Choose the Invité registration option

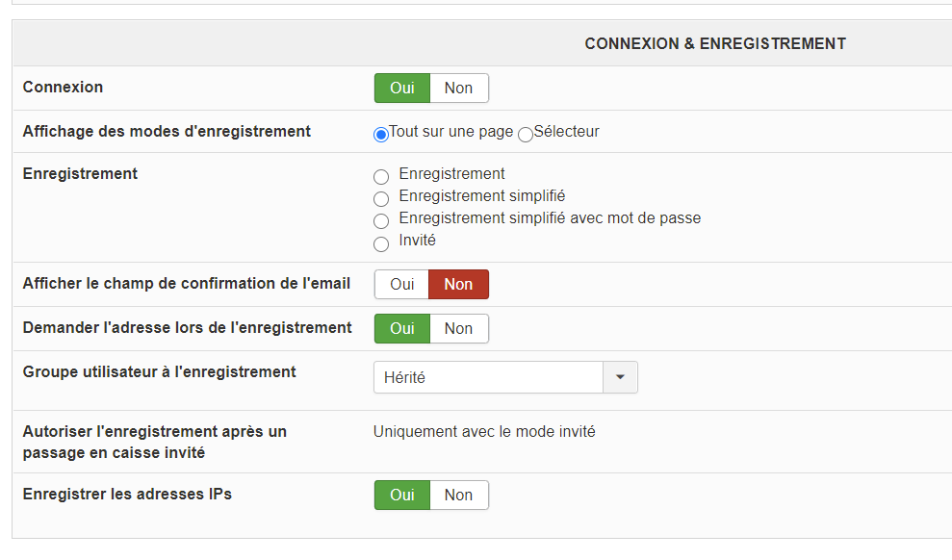[x=381, y=243]
